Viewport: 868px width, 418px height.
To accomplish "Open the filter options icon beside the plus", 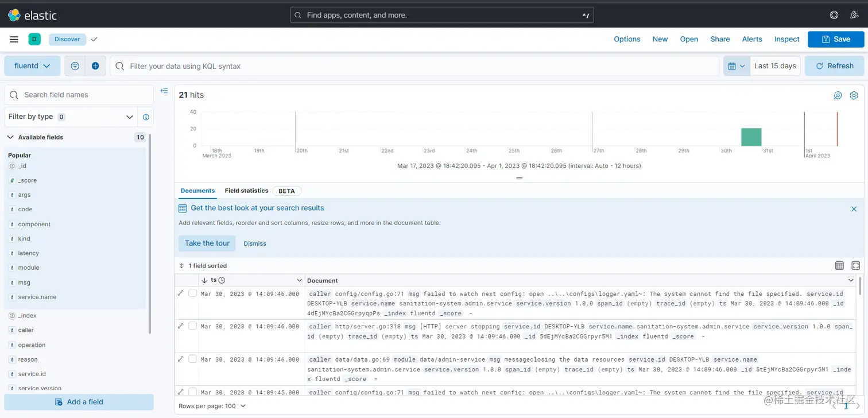I will click(x=75, y=65).
